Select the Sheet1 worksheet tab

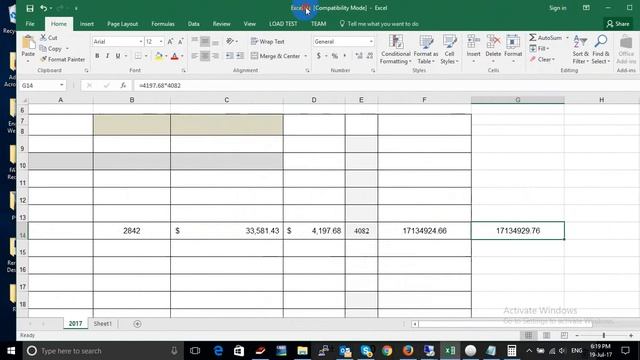(x=102, y=324)
